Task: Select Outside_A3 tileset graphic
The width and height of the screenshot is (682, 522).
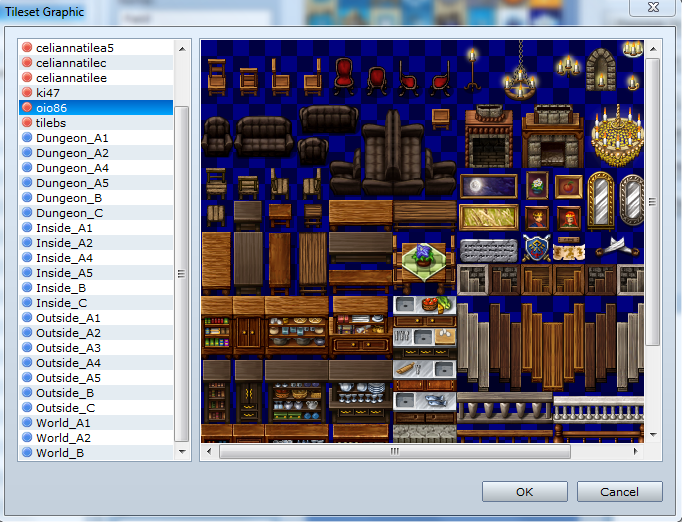Action: coord(96,348)
